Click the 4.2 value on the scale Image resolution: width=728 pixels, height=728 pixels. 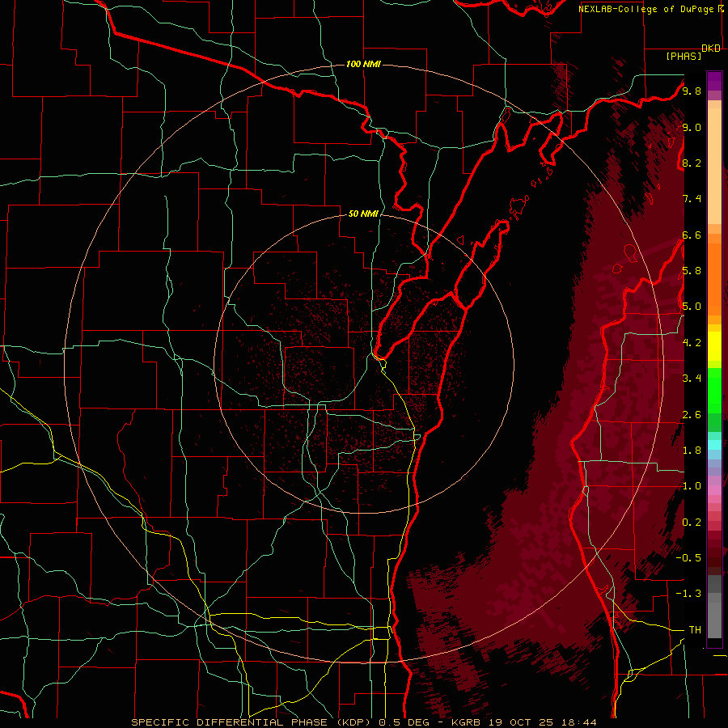pyautogui.click(x=692, y=343)
